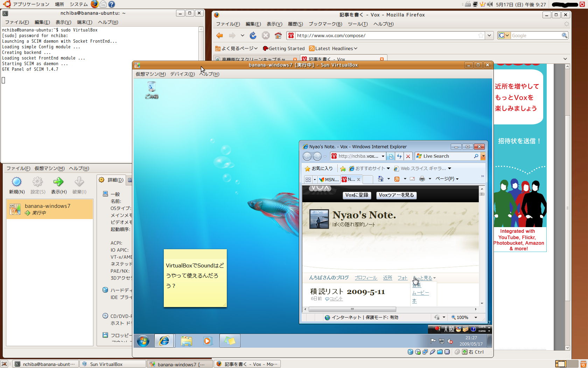Click the IE RSS feeds icon
Viewport: 588px width, 368px height.
point(397,179)
